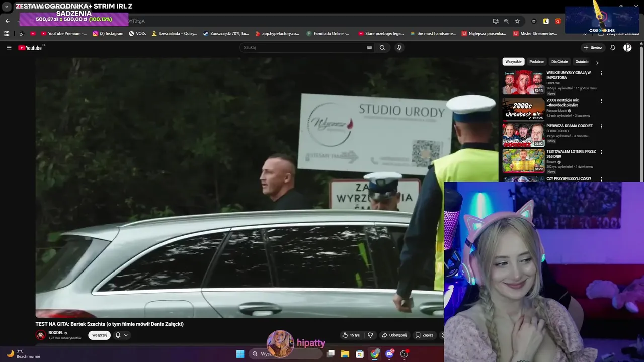644x362 pixels.
Task: Open YouTube Premium bookmark
Action: tap(63, 34)
